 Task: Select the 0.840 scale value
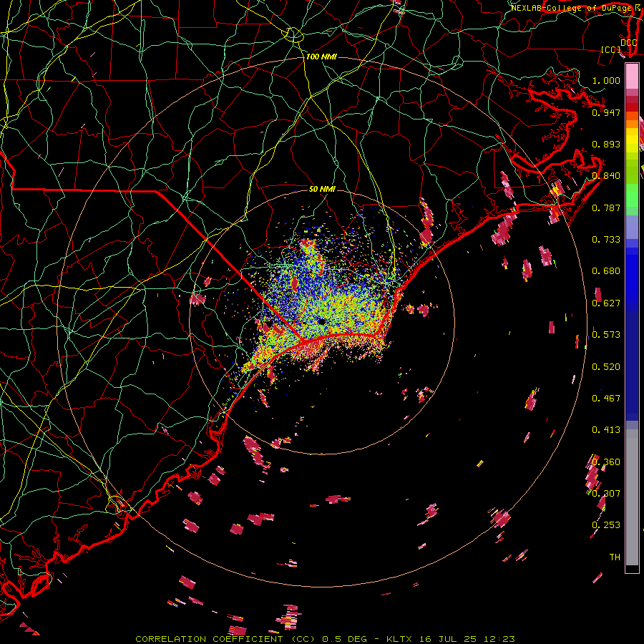click(x=606, y=176)
